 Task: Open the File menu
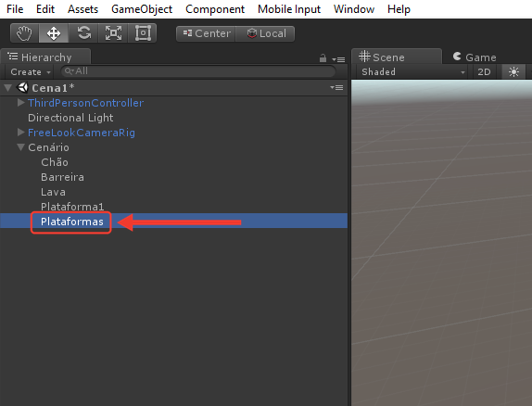coord(15,9)
